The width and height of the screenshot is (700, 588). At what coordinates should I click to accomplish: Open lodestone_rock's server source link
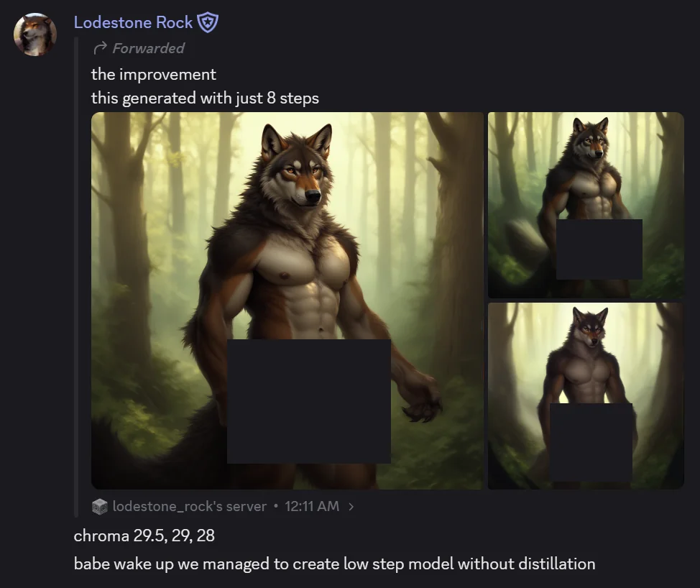click(189, 506)
